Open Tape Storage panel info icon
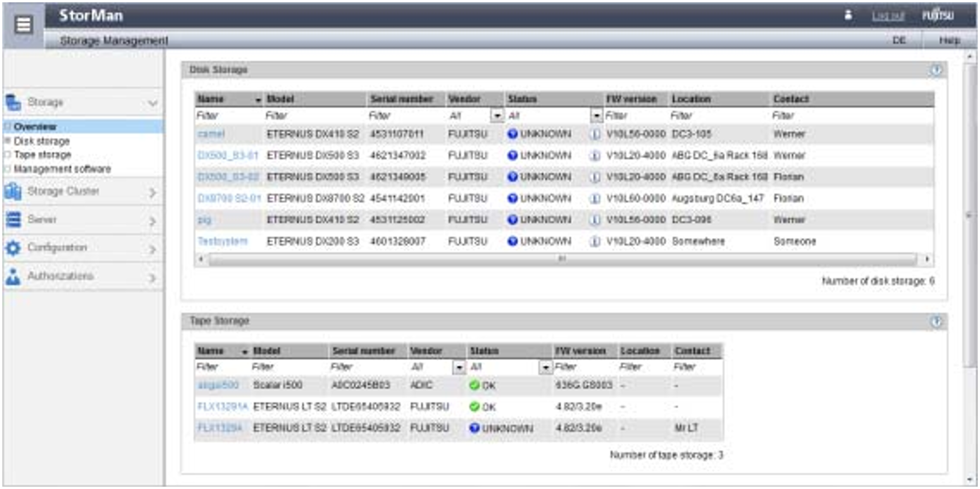This screenshot has height=489, width=980. [936, 321]
